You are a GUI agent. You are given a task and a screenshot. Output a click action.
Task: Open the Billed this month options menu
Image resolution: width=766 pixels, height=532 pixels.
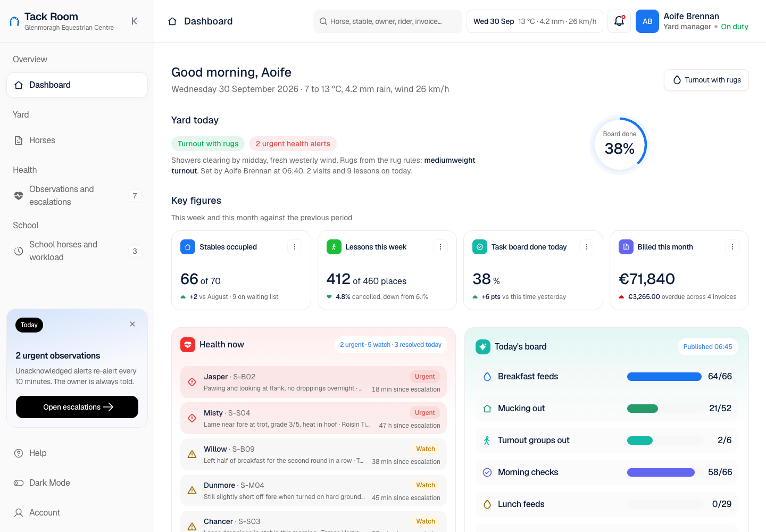point(732,247)
